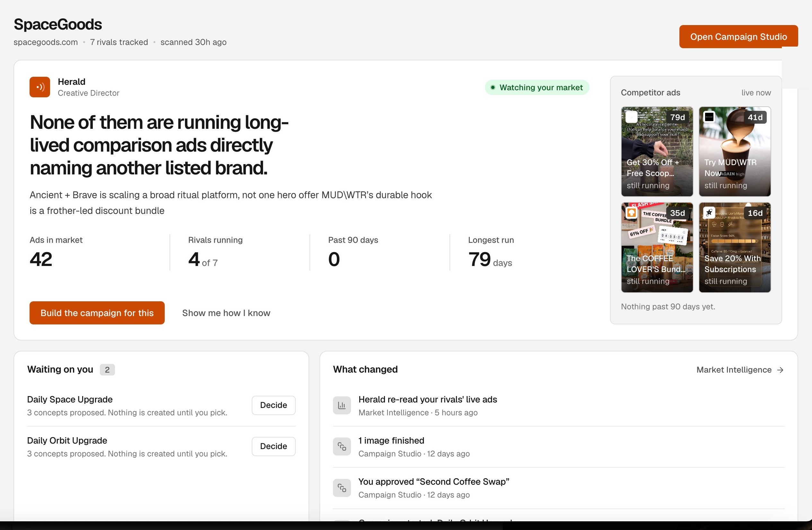The image size is (812, 530).
Task: Click the brand logo on the 79d ad
Action: pyautogui.click(x=631, y=117)
